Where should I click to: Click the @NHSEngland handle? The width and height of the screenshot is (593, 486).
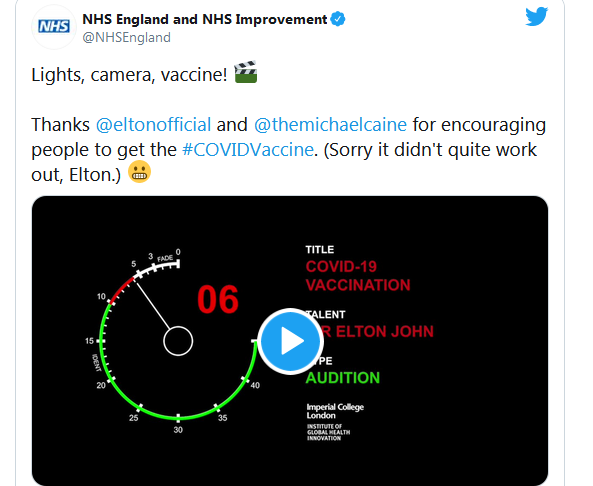coord(126,37)
